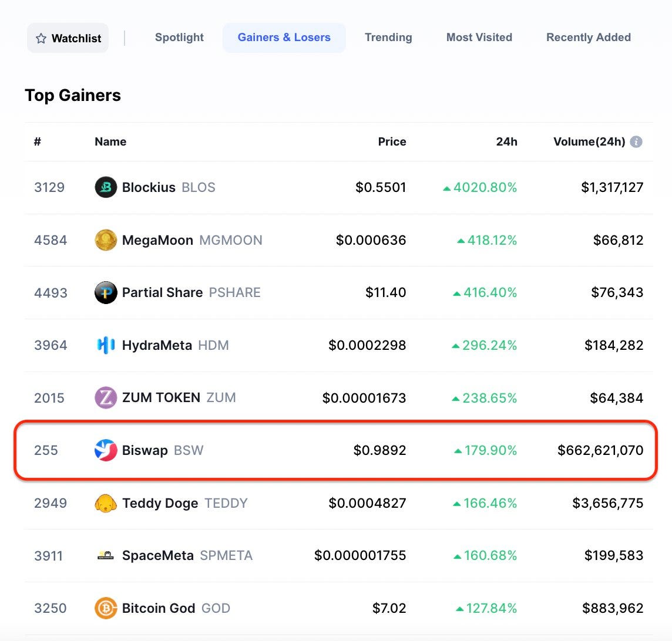Click the Partial Share logo icon

(105, 292)
